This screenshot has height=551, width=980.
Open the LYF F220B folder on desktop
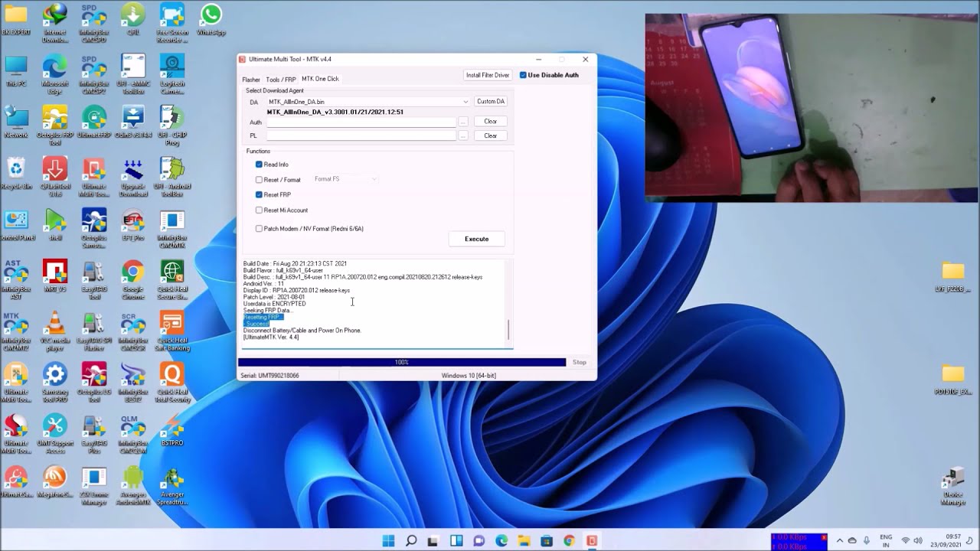953,277
